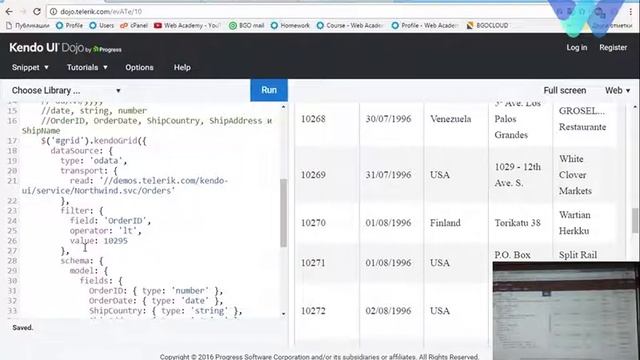Open the BGO mail bookmark

click(247, 25)
